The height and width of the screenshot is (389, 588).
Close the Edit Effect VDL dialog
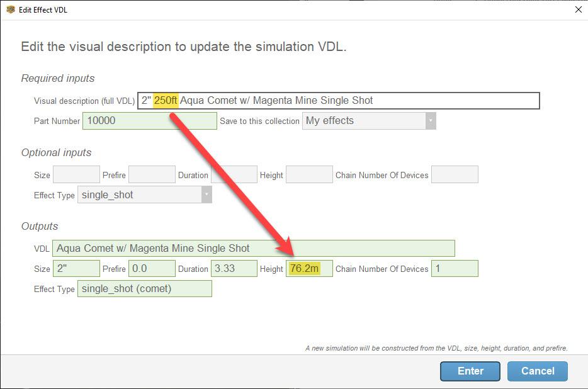coord(579,9)
